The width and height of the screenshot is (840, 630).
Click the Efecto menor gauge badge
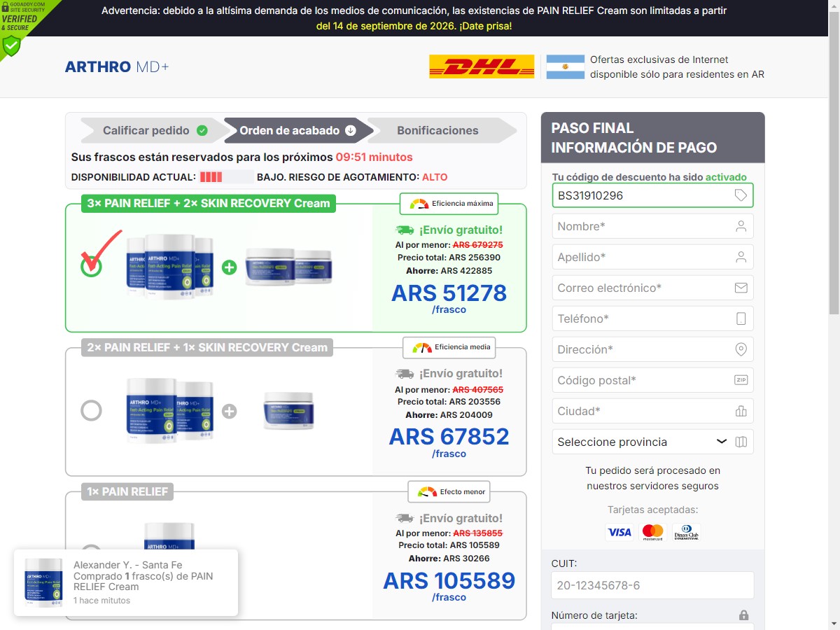[x=449, y=491]
